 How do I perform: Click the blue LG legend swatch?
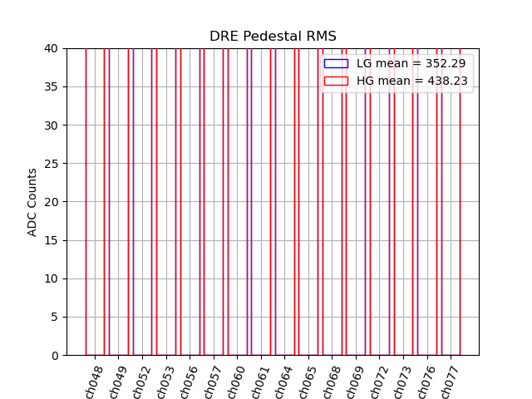tap(336, 64)
